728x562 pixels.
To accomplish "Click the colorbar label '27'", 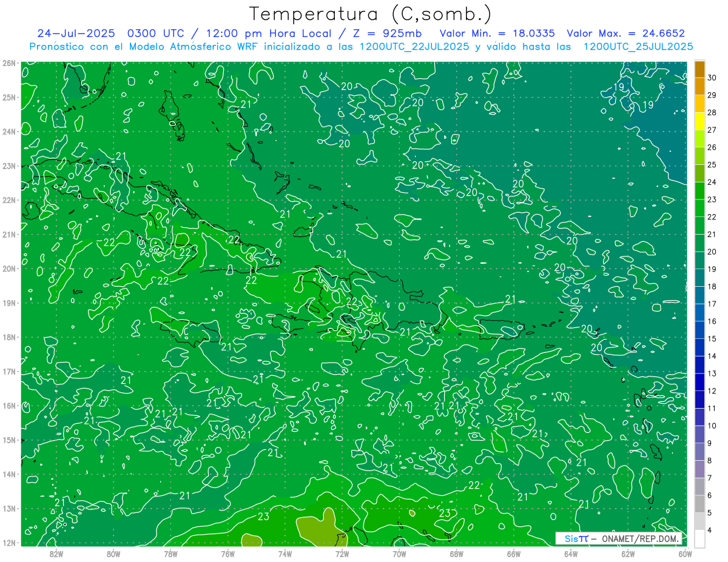I will (x=712, y=130).
